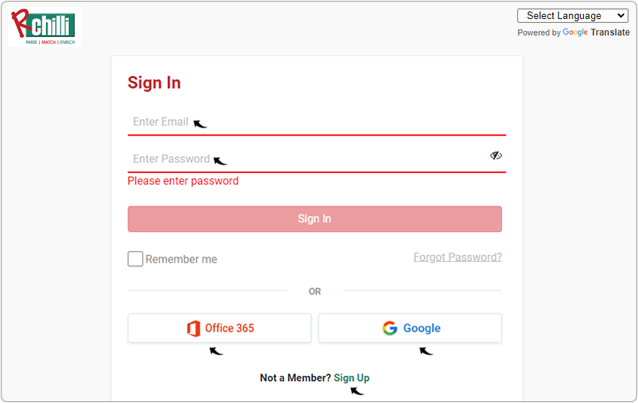
Task: Focus the Enter Password field
Action: [306, 159]
